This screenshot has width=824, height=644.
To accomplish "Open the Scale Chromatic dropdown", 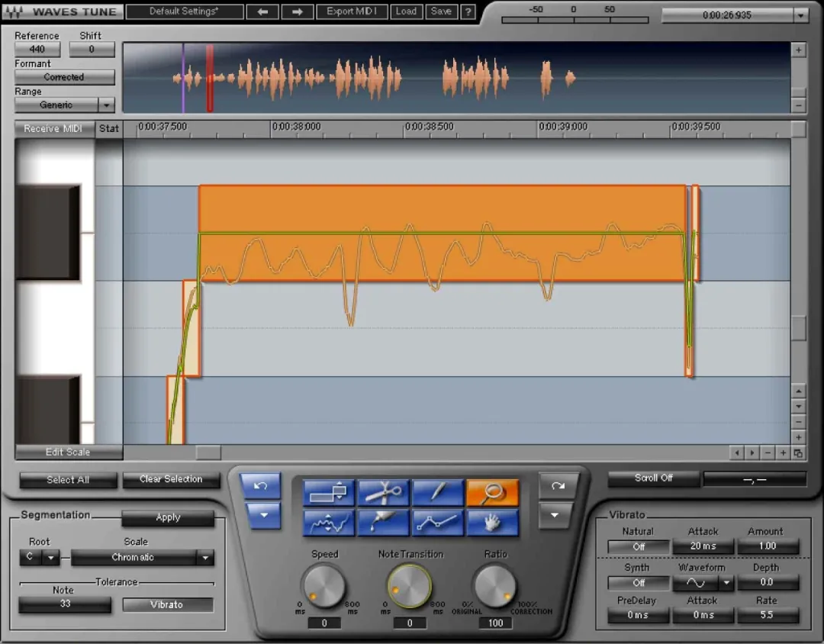I will (205, 557).
